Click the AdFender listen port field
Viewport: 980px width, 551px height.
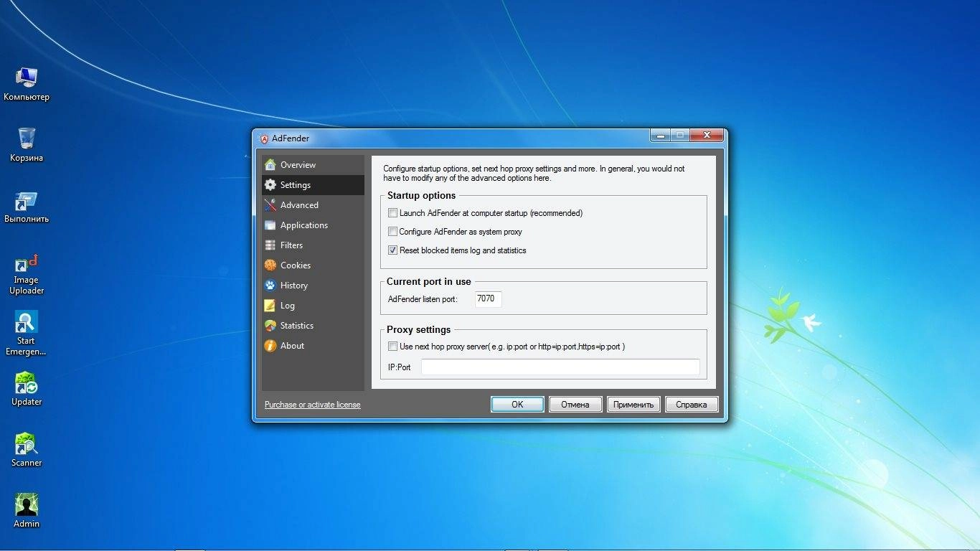488,299
